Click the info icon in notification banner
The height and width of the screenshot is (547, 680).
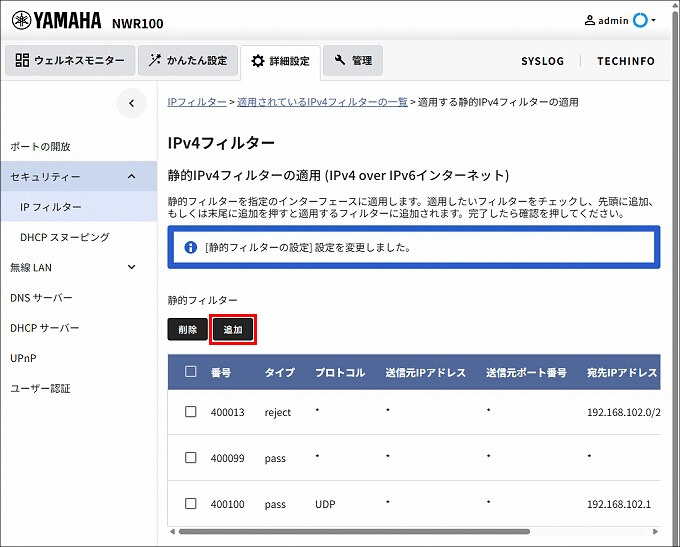pos(190,247)
